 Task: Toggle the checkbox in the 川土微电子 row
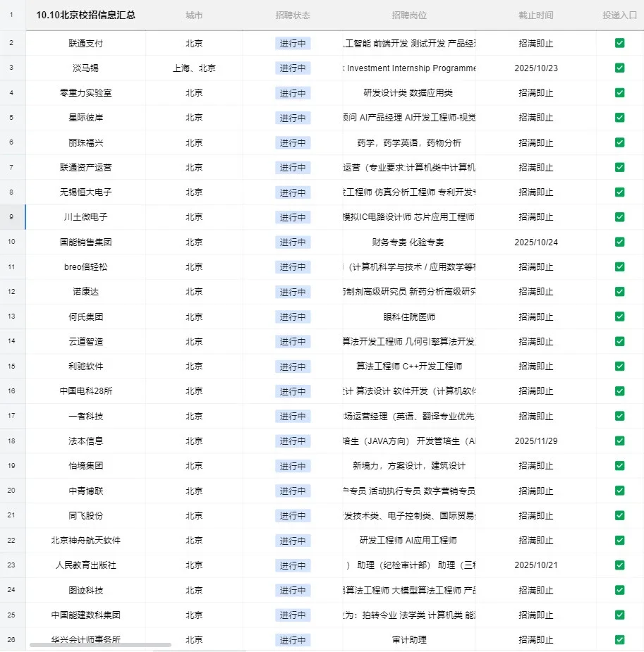(x=619, y=217)
